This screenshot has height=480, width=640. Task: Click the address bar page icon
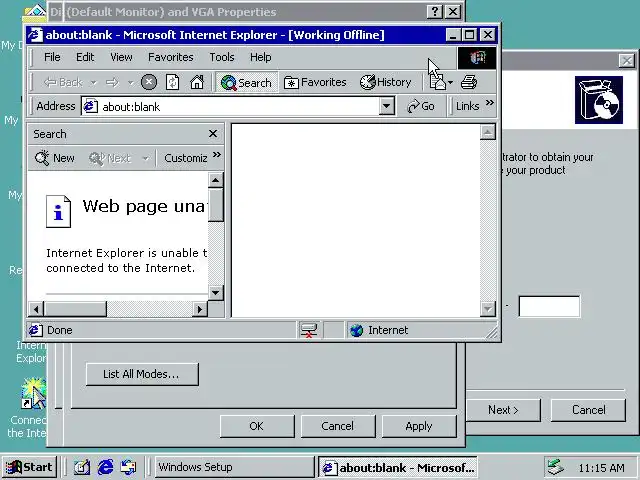(90, 107)
